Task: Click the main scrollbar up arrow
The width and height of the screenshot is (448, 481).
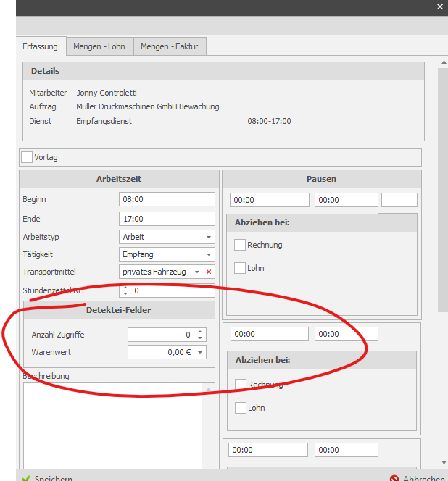Action: [x=444, y=62]
